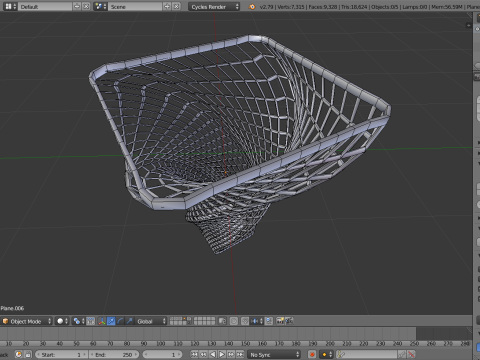Toggle lock time to other windows
The height and width of the screenshot is (360, 480).
tap(28, 354)
